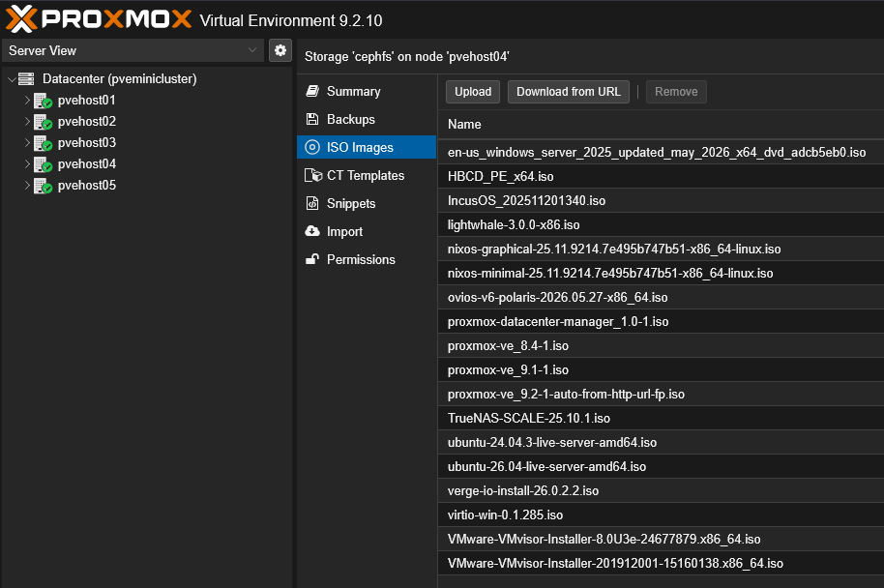This screenshot has height=588, width=884.
Task: Click the Snippets code file icon
Action: 312,203
